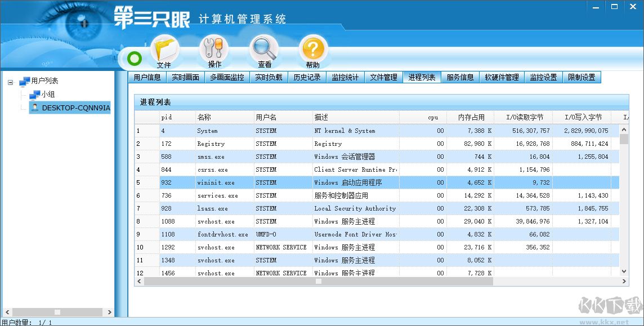The image size is (644, 326).
Task: Select the wininit.exe process row
Action: 216,182
